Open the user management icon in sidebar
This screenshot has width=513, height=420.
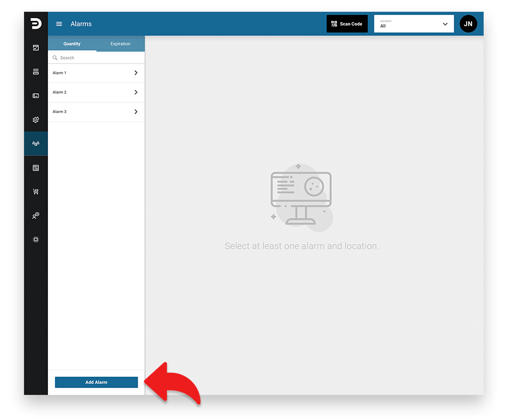[36, 215]
